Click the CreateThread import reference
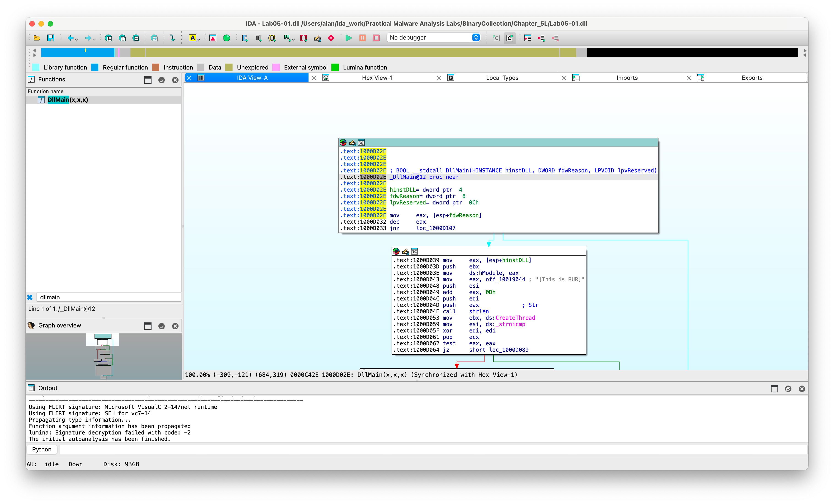 coord(515,318)
